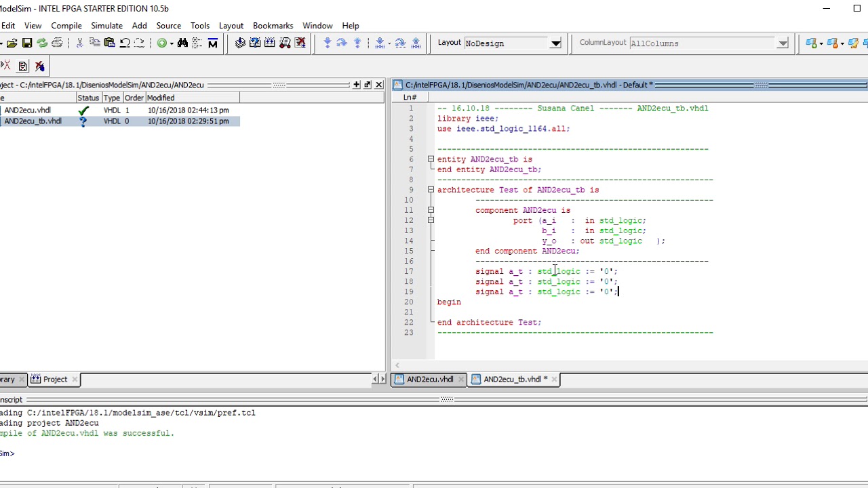Screen dimensions: 868x488
Task: Switch to the AND2ecu.vhdl editor tab
Action: (430, 380)
